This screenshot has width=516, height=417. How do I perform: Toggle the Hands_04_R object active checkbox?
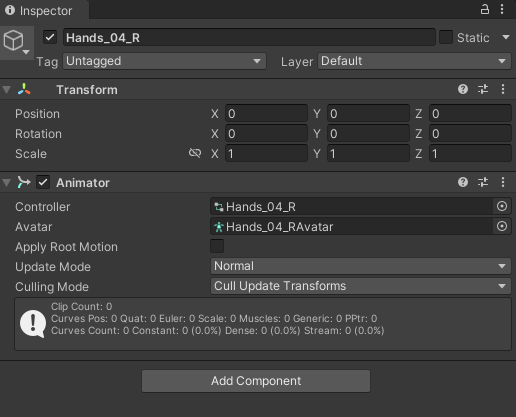[x=50, y=37]
